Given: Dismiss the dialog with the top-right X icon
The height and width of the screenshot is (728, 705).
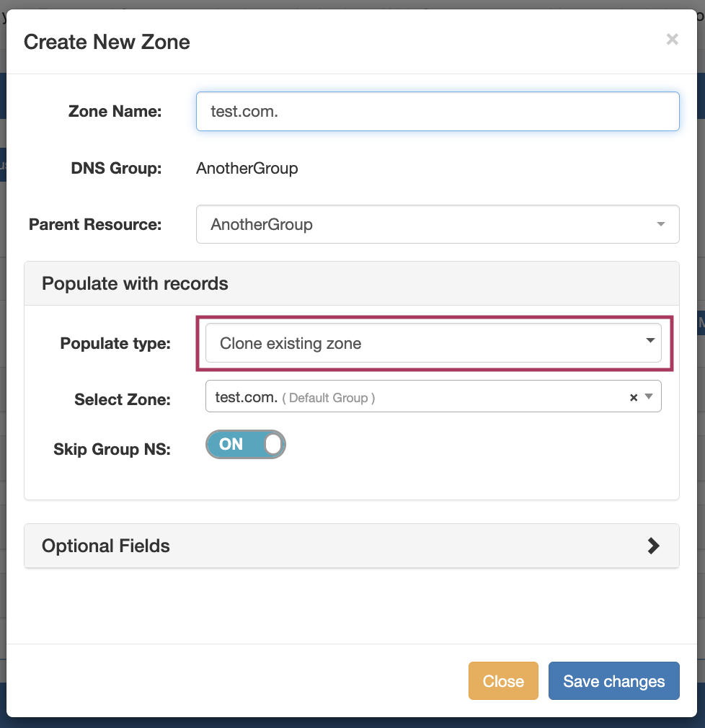Looking at the screenshot, I should 672,40.
